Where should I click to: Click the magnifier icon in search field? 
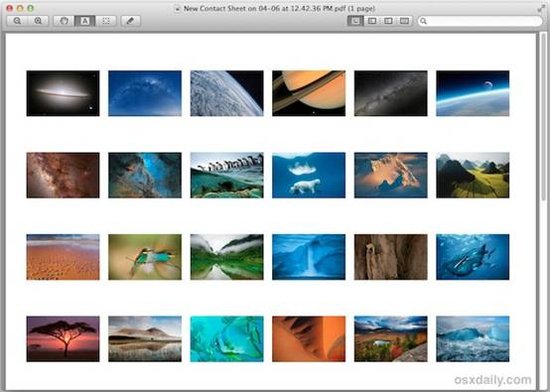coord(423,21)
